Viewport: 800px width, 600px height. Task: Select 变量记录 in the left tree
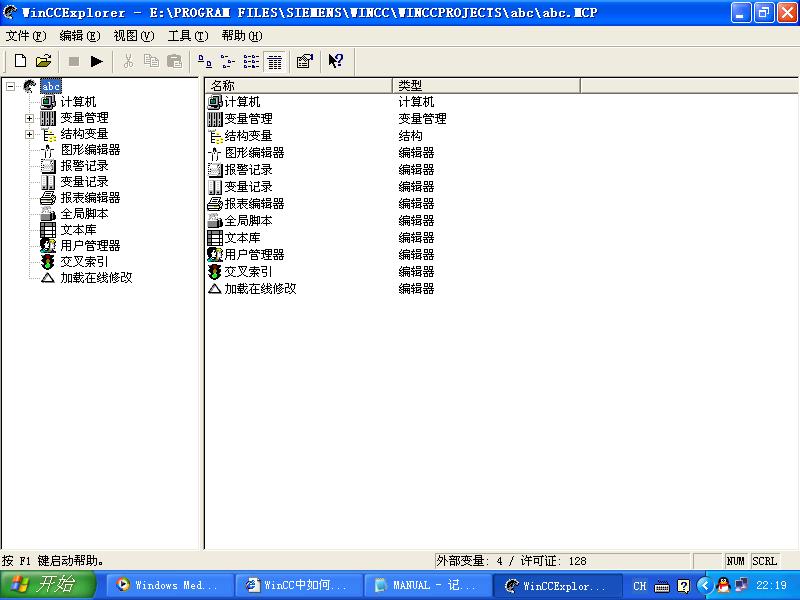(84, 182)
